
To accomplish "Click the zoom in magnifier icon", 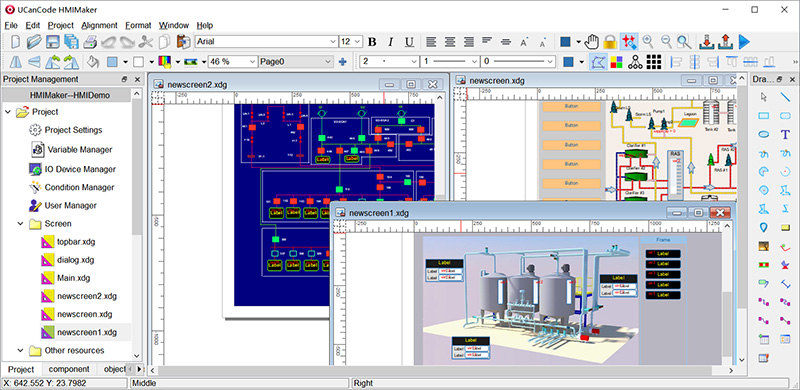I will (x=648, y=42).
